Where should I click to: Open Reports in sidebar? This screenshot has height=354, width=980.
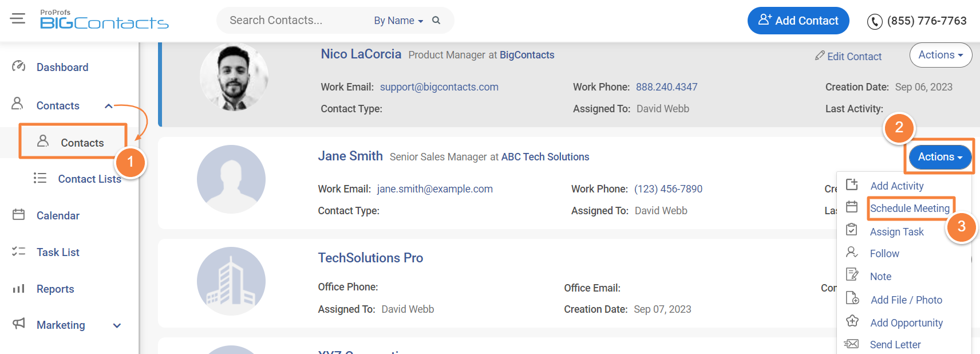pyautogui.click(x=56, y=289)
